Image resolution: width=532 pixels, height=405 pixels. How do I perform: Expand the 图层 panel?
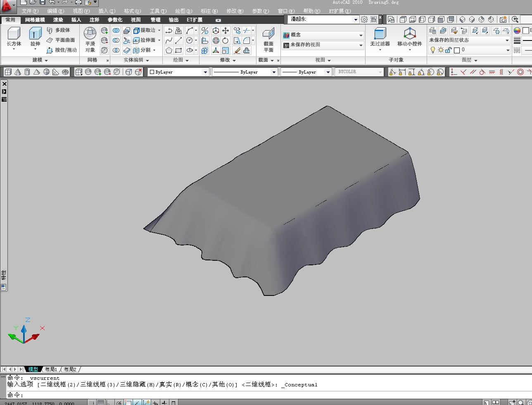coord(476,60)
